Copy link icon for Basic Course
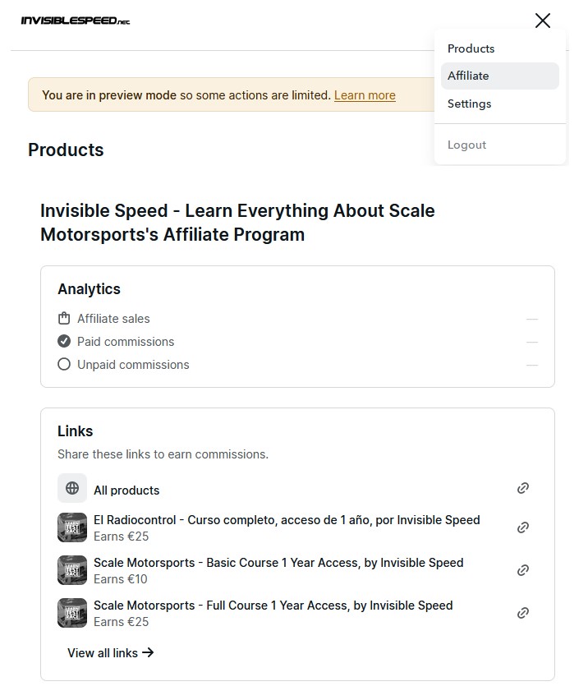588x700 pixels. (523, 570)
